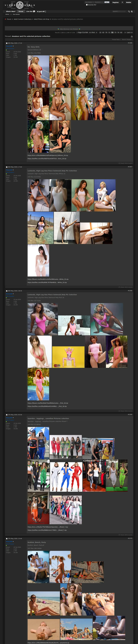Jump to the Last page
The width and height of the screenshot is (138, 644).
click(130, 33)
